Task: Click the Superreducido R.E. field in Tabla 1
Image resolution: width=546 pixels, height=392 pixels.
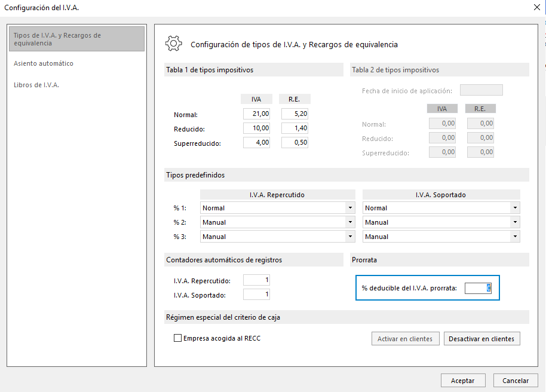Action: click(x=295, y=142)
